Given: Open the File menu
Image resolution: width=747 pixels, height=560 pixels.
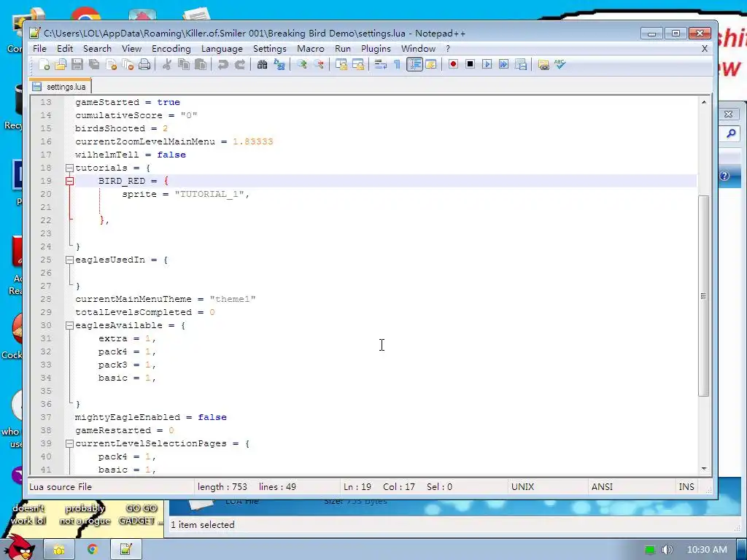Looking at the screenshot, I should coord(39,49).
